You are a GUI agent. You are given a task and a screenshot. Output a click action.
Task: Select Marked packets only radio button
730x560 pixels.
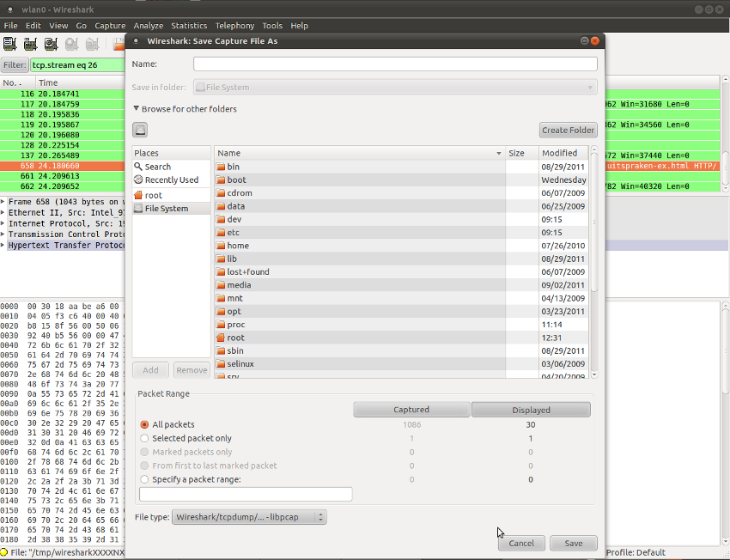coord(144,452)
